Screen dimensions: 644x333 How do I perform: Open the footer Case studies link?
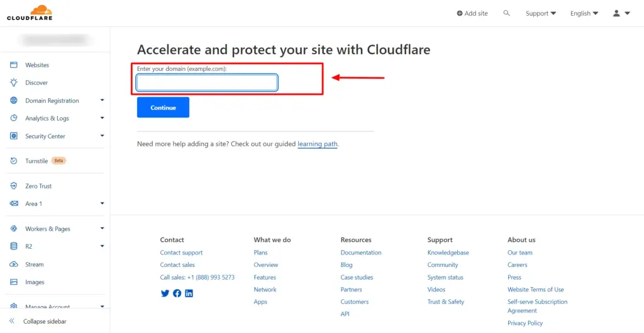pyautogui.click(x=357, y=277)
